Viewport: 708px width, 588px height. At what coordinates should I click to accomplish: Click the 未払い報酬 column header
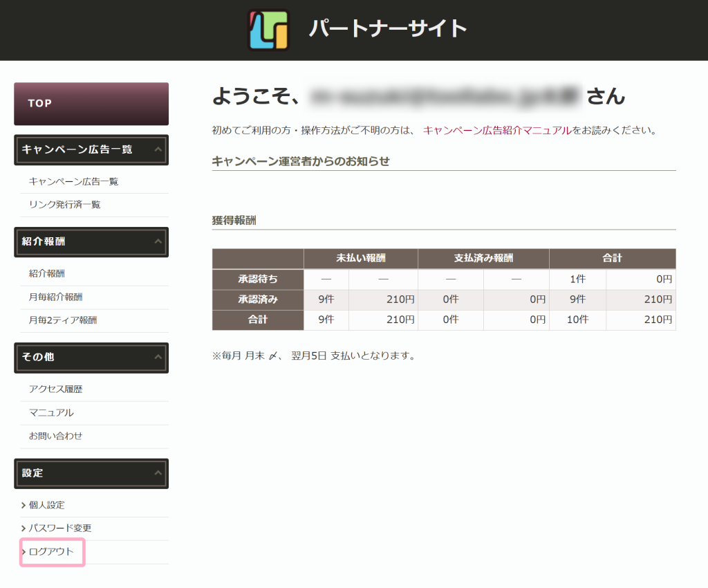point(361,258)
